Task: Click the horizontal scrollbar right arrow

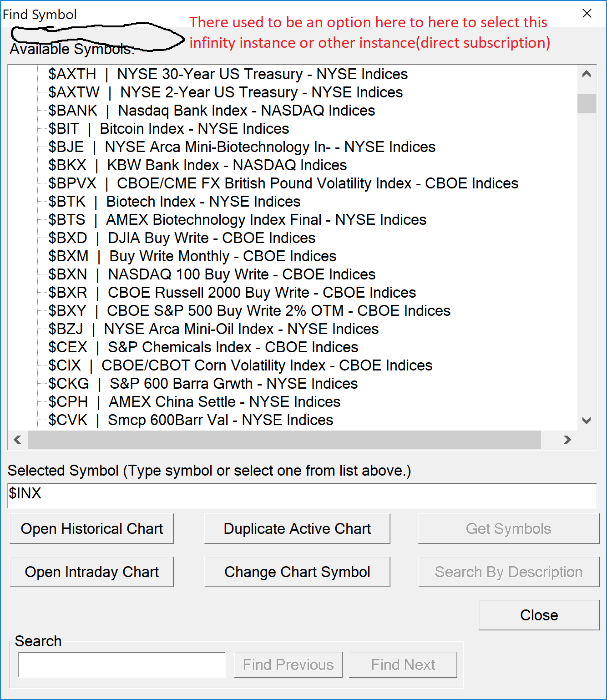Action: tap(567, 440)
